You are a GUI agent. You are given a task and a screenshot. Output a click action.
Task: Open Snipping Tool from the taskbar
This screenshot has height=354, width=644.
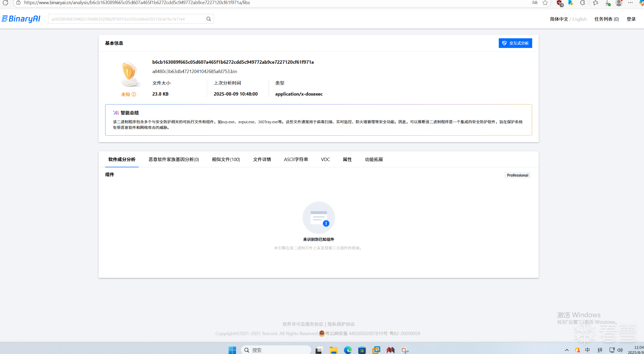405,350
